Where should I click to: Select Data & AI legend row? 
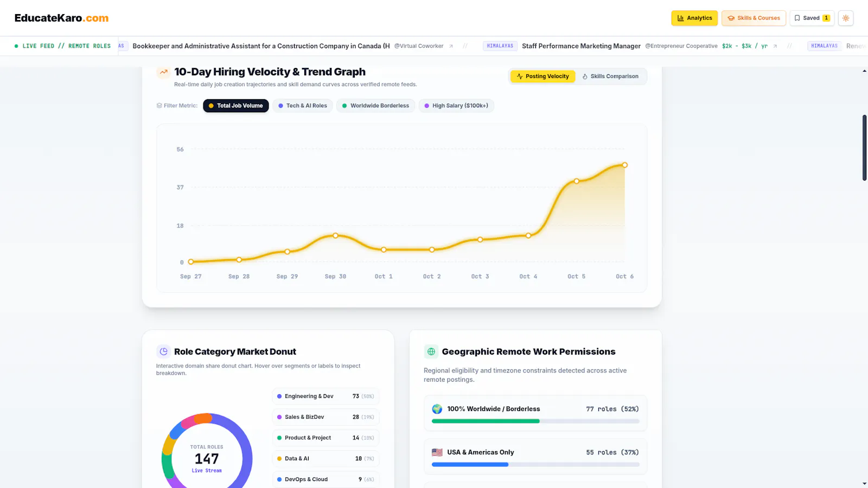coord(325,459)
